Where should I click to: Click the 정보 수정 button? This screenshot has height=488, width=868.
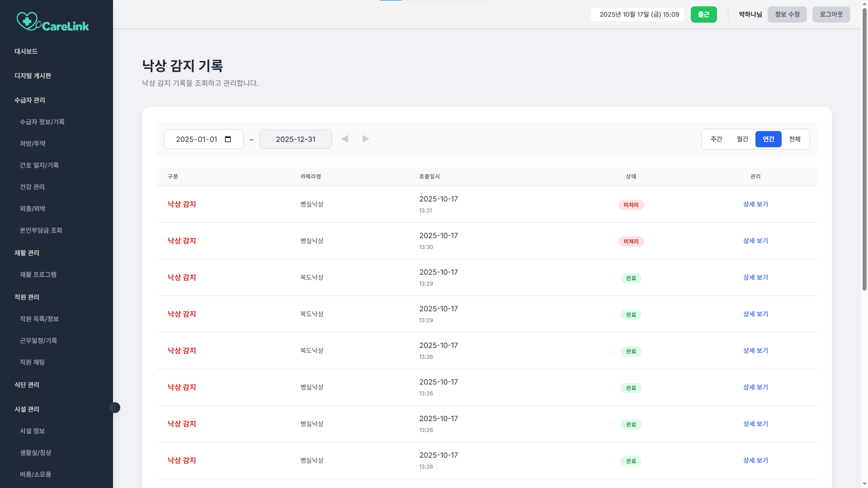click(x=787, y=14)
